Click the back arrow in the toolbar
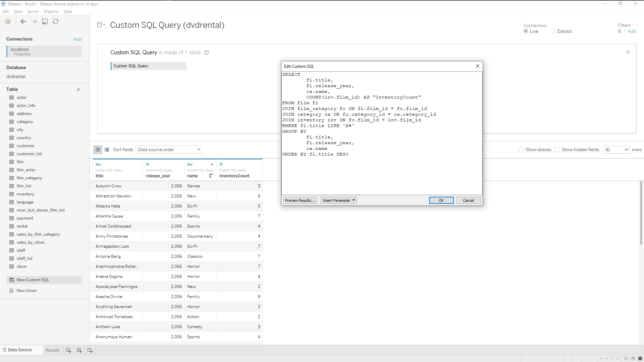Image resolution: width=644 pixels, height=362 pixels. [x=23, y=21]
